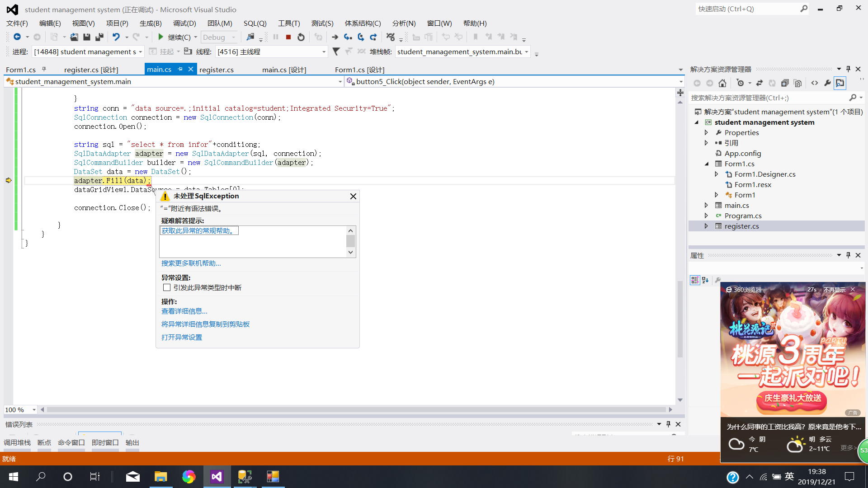Click Sync with Active Document icon
The height and width of the screenshot is (488, 868).
(759, 83)
